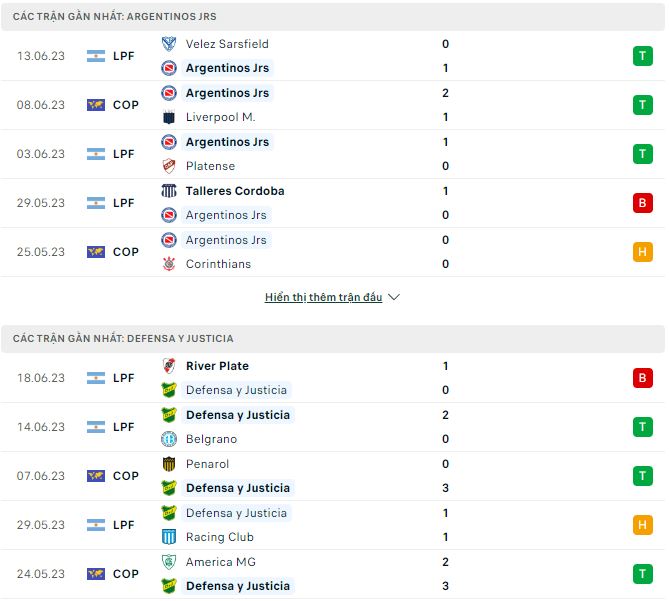Viewport: 669px width, 601px height.
Task: Click the Racing Club crest icon
Action: click(169, 537)
